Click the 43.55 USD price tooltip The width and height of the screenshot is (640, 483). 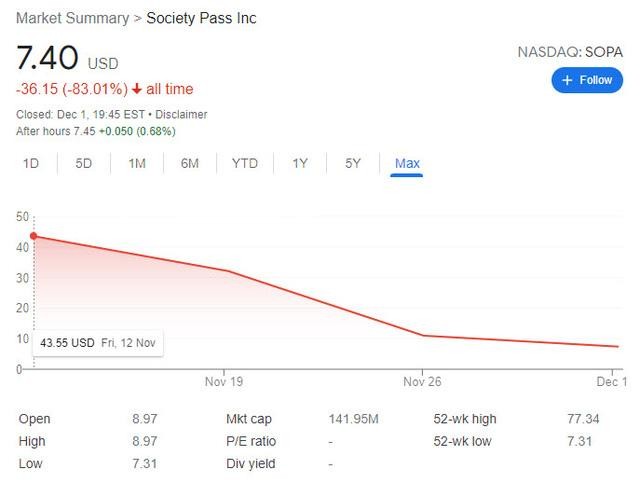pos(97,343)
